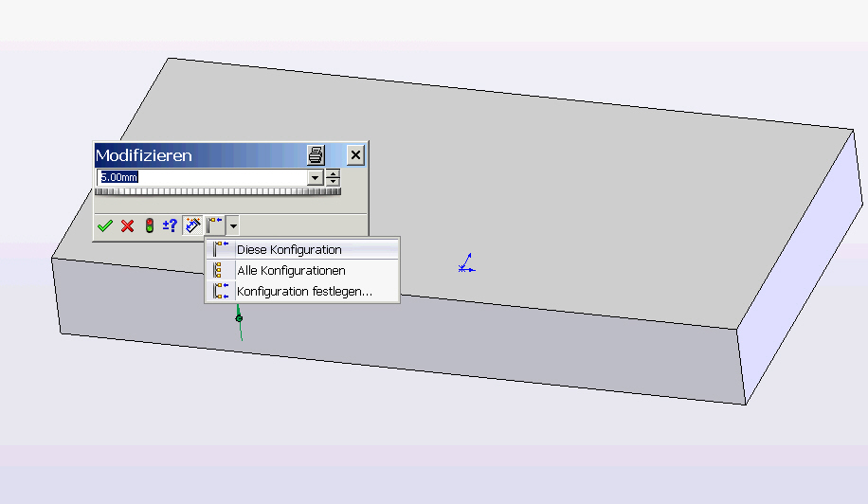Cancel the change with the red X
The width and height of the screenshot is (868, 504).
tap(127, 225)
